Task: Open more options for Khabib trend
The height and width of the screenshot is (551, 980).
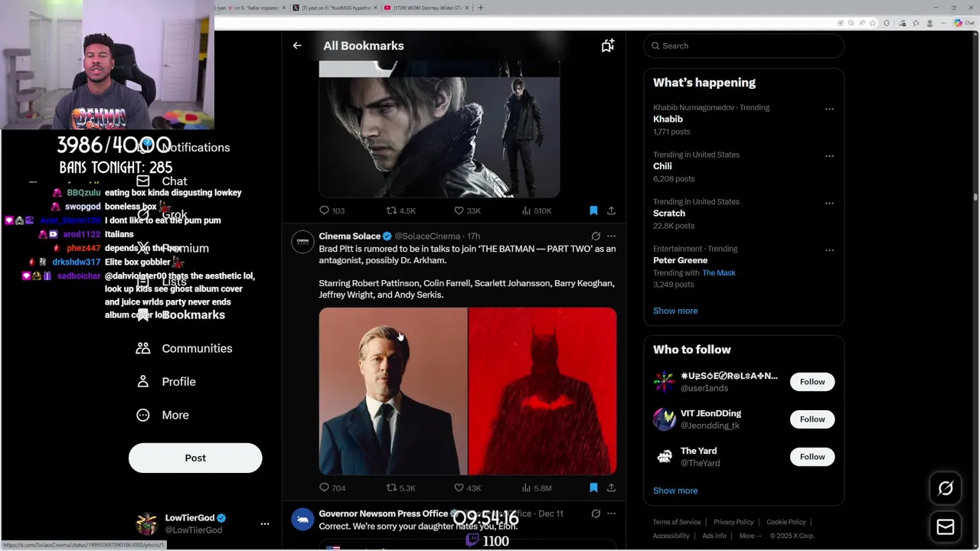Action: (829, 109)
